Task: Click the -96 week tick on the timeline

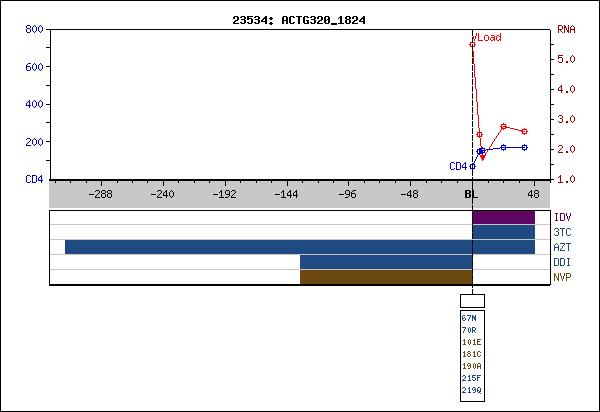Action: click(348, 195)
